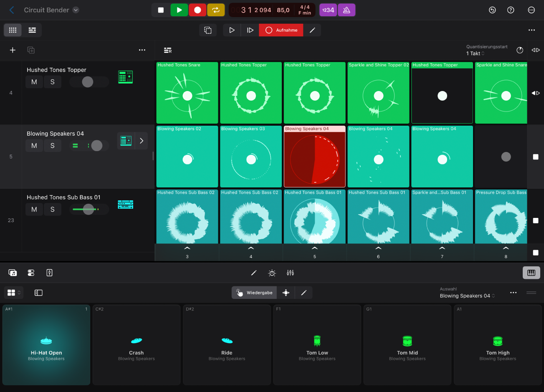This screenshot has width=544, height=392.
Task: Adjust the Hushed Tones Sub Bass volume slider
Action: [89, 209]
